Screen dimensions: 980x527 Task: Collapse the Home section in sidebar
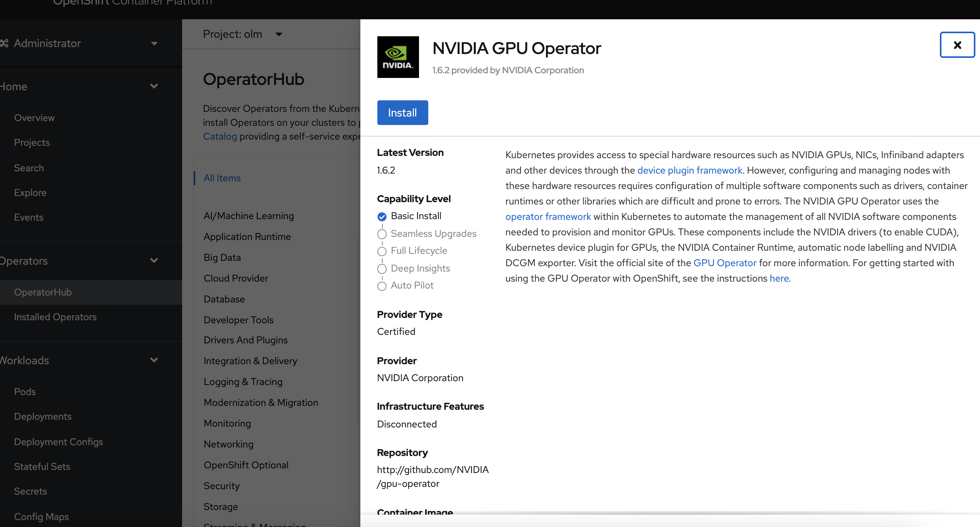(x=154, y=86)
